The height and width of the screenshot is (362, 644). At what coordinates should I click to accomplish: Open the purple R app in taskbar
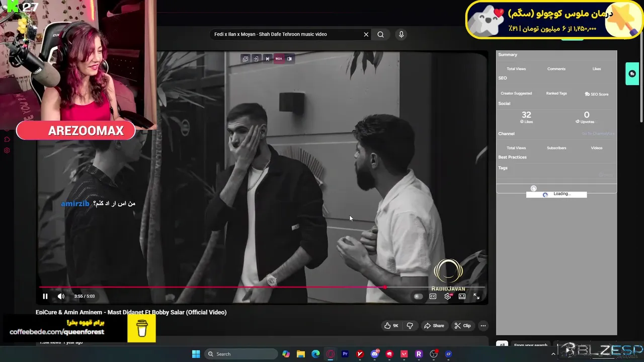[419, 354]
